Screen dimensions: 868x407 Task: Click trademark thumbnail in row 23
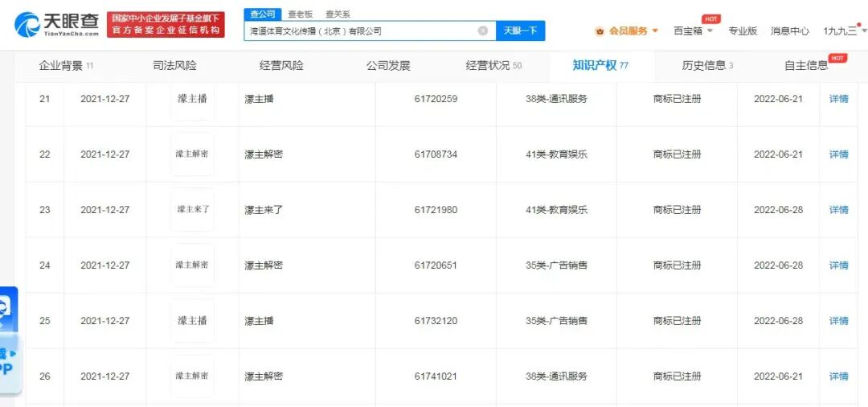click(x=192, y=210)
